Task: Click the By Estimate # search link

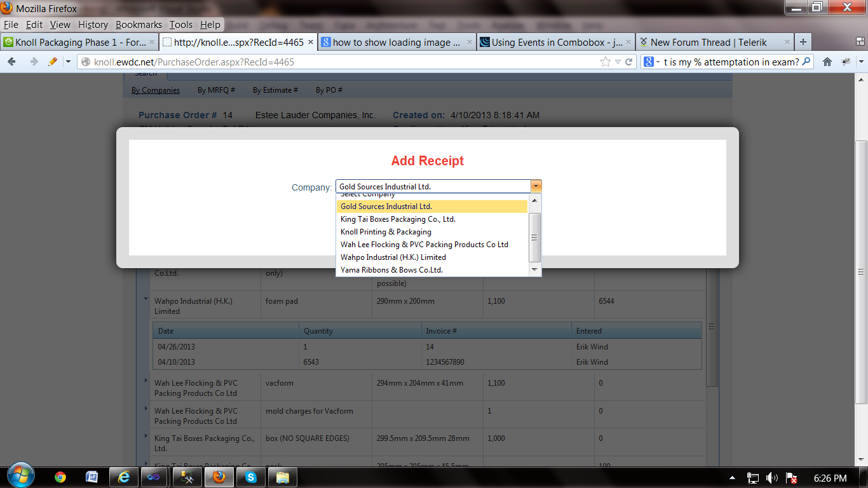Action: (x=275, y=90)
